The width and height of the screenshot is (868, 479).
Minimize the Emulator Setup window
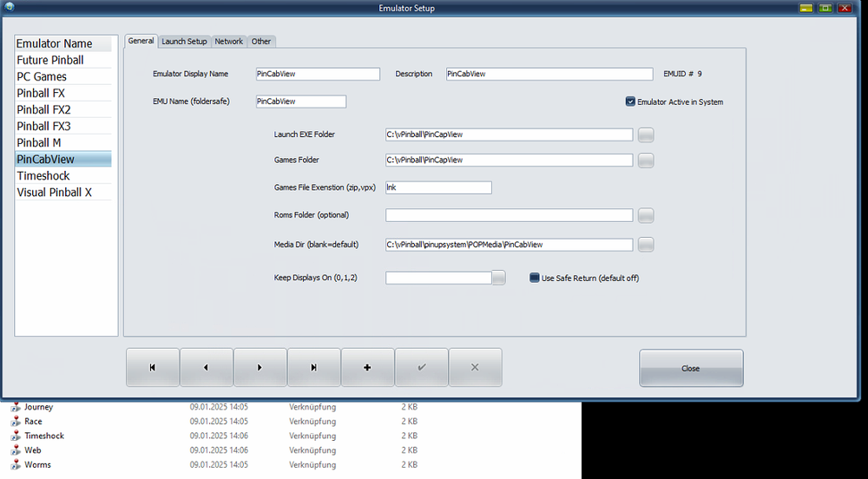point(806,9)
